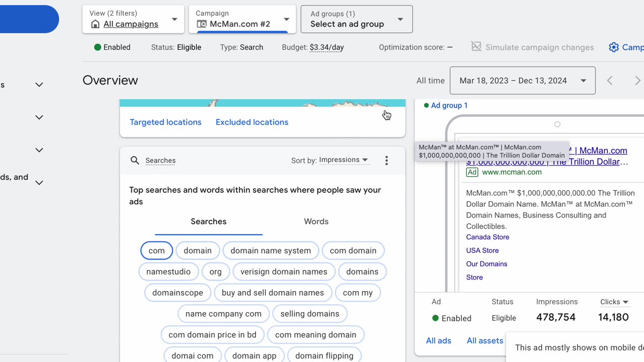Select the 'verisign domain names' chip
Screen dimensions: 644x362
click(284, 271)
